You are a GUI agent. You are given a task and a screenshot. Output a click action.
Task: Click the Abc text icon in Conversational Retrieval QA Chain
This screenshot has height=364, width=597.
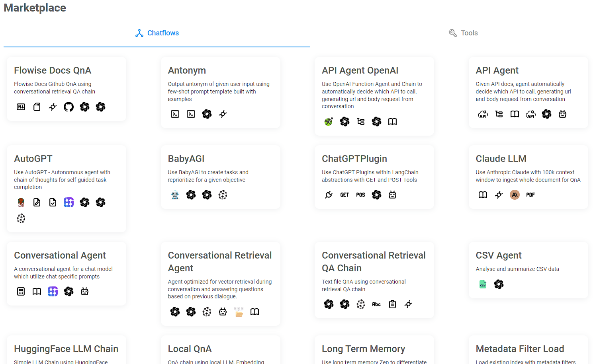377,304
